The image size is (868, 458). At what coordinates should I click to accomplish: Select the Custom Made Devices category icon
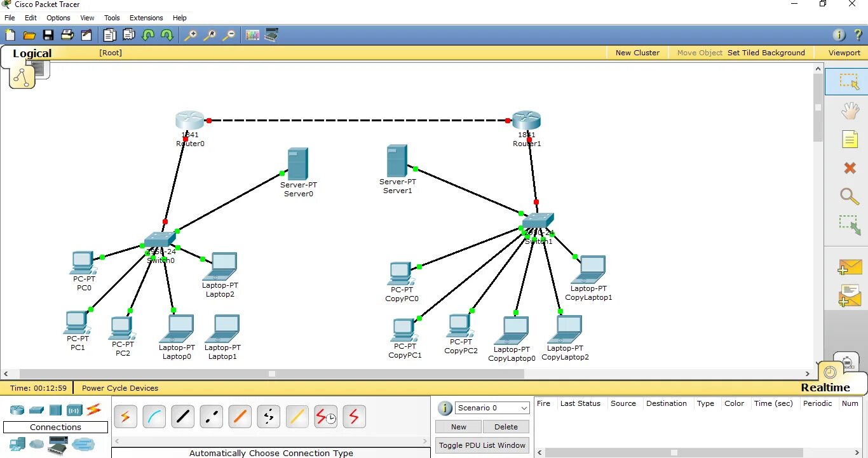58,445
